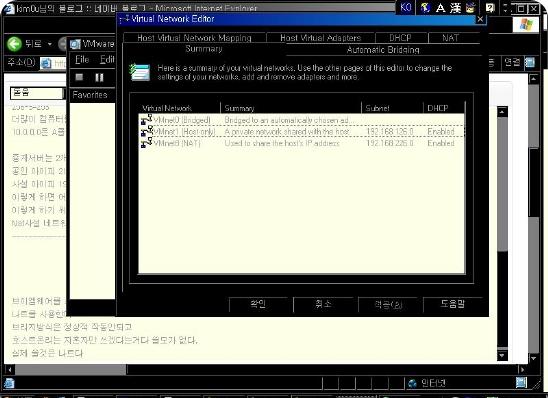Select the VMnet1 (Host-only) row

(x=301, y=131)
